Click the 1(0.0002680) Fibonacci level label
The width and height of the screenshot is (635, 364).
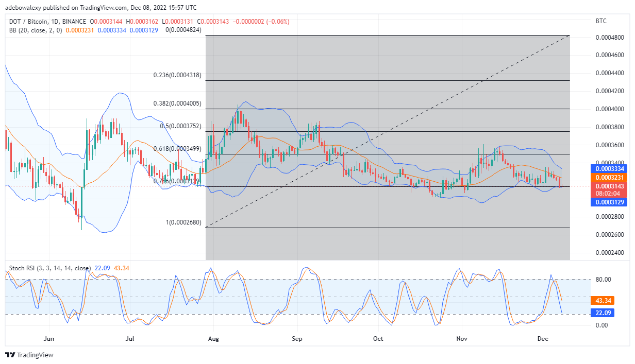pos(182,223)
